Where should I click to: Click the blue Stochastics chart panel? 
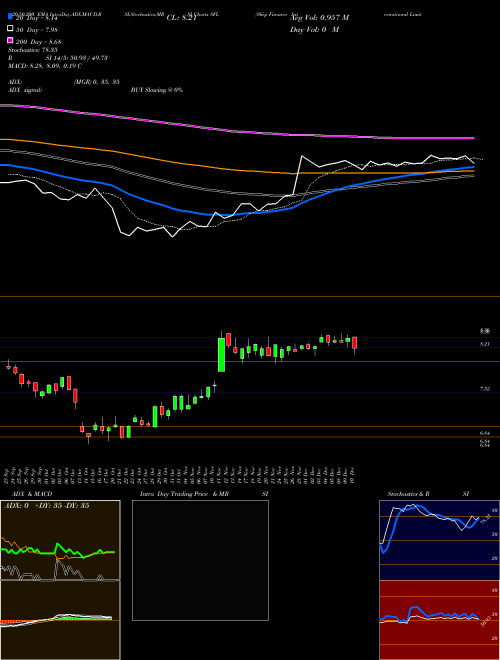coord(439,540)
